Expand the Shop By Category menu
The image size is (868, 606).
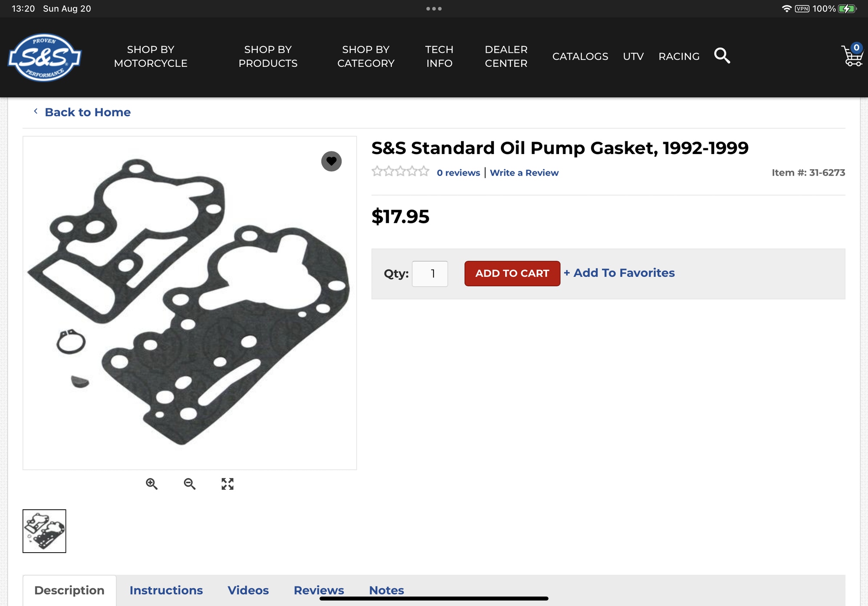coord(366,56)
